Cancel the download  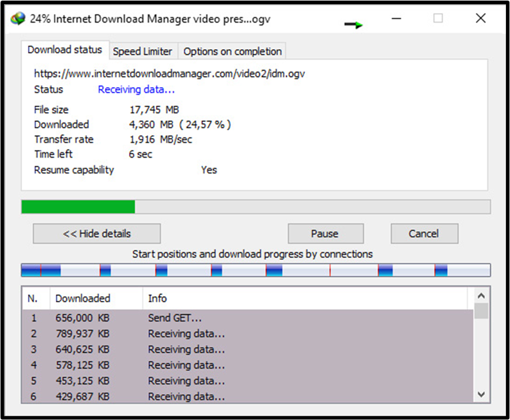click(x=425, y=233)
